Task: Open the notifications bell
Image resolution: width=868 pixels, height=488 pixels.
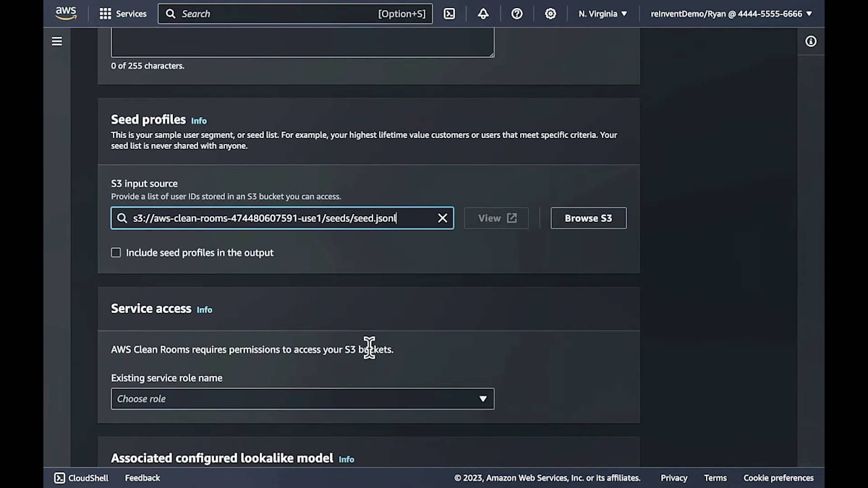Action: (x=483, y=14)
